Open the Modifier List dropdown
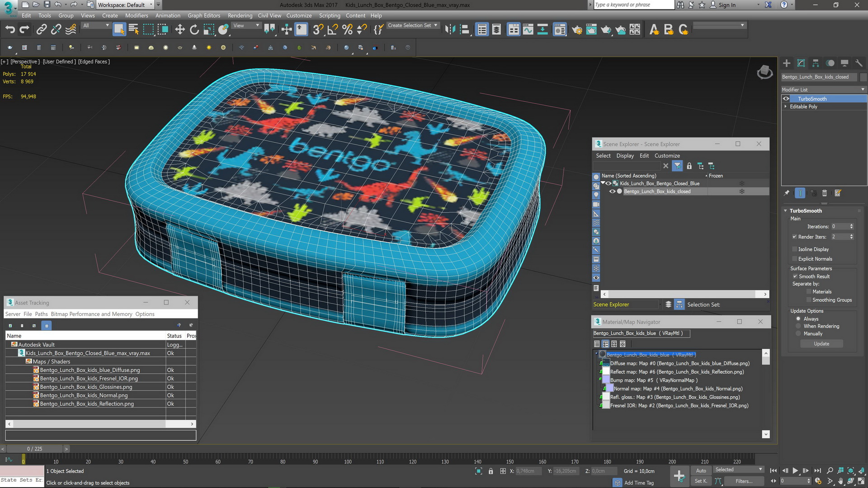Image resolution: width=868 pixels, height=488 pixels. point(824,89)
